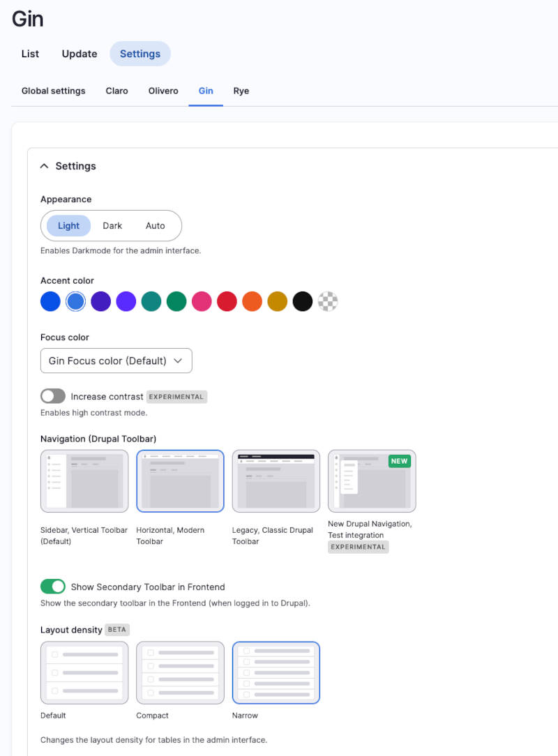The image size is (558, 756).
Task: Click the Sidebar, Vertical Toolbar (Default) label
Action: [84, 536]
